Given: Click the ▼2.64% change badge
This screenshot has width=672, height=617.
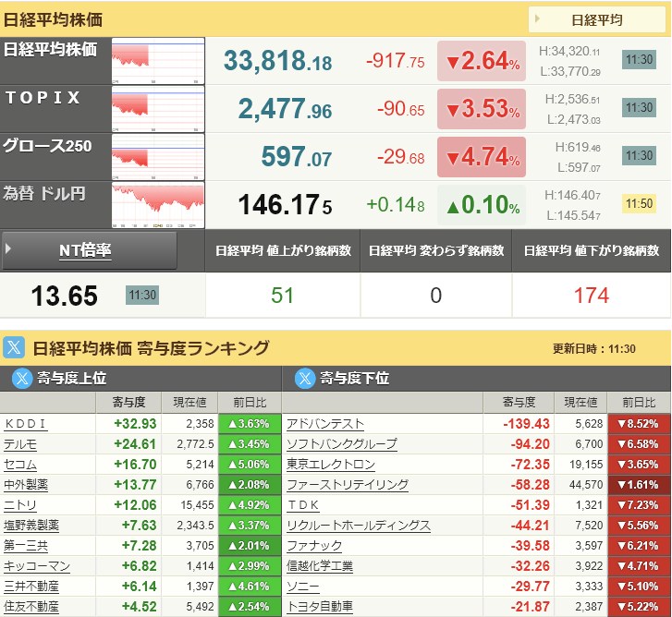Looking at the screenshot, I should coord(482,61).
